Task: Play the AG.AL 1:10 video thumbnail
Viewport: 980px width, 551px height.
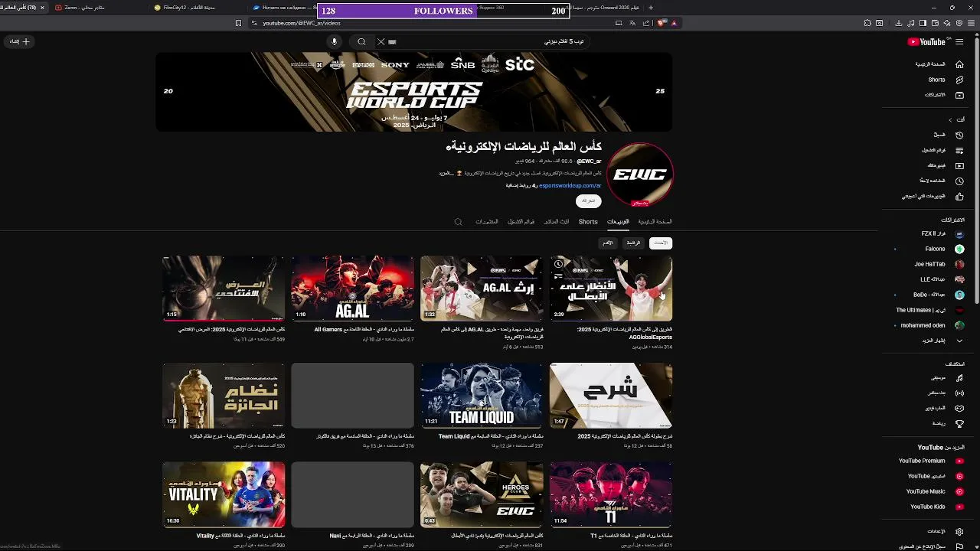Action: click(x=352, y=289)
